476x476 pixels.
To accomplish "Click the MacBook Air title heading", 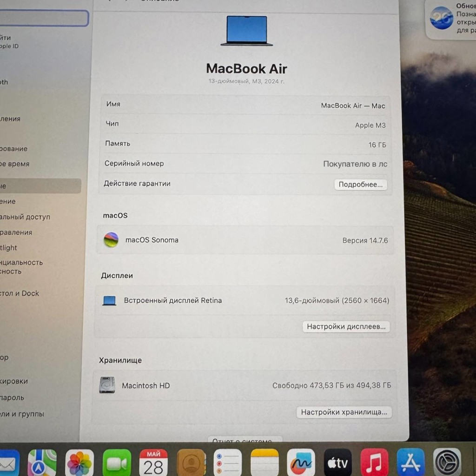I will pos(246,69).
